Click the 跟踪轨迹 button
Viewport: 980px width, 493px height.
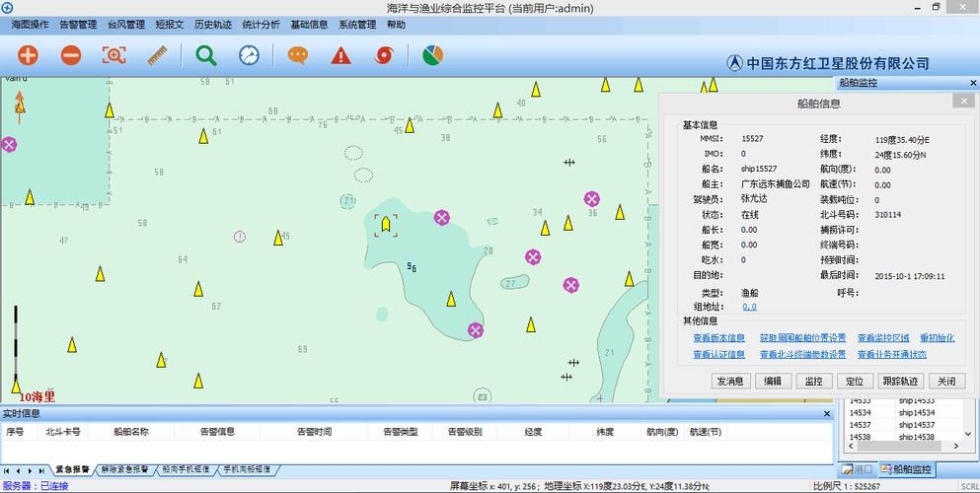click(900, 381)
